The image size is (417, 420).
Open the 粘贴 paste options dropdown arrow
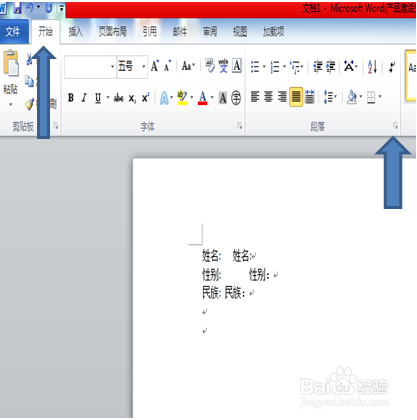click(x=10, y=105)
